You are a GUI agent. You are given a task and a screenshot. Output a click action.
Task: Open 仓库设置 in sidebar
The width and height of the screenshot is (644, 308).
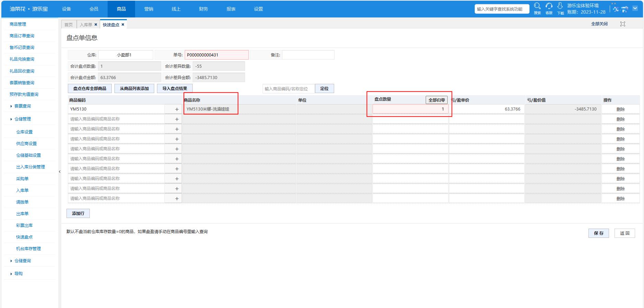click(24, 132)
